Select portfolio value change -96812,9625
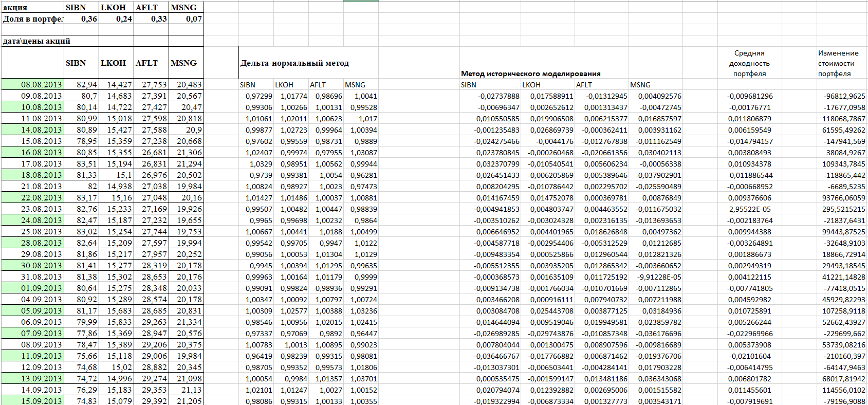868x405 pixels. (x=841, y=96)
